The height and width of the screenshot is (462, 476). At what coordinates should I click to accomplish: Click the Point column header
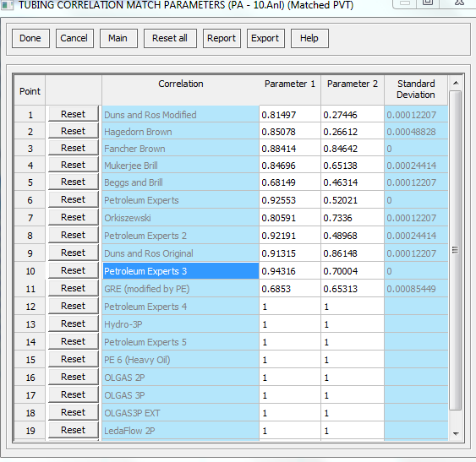[x=30, y=91]
